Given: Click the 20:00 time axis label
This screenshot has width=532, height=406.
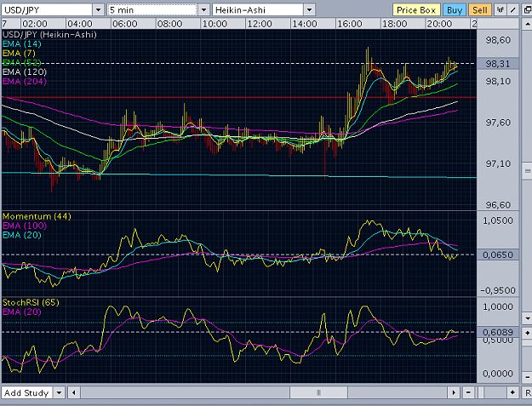Looking at the screenshot, I should [x=439, y=24].
